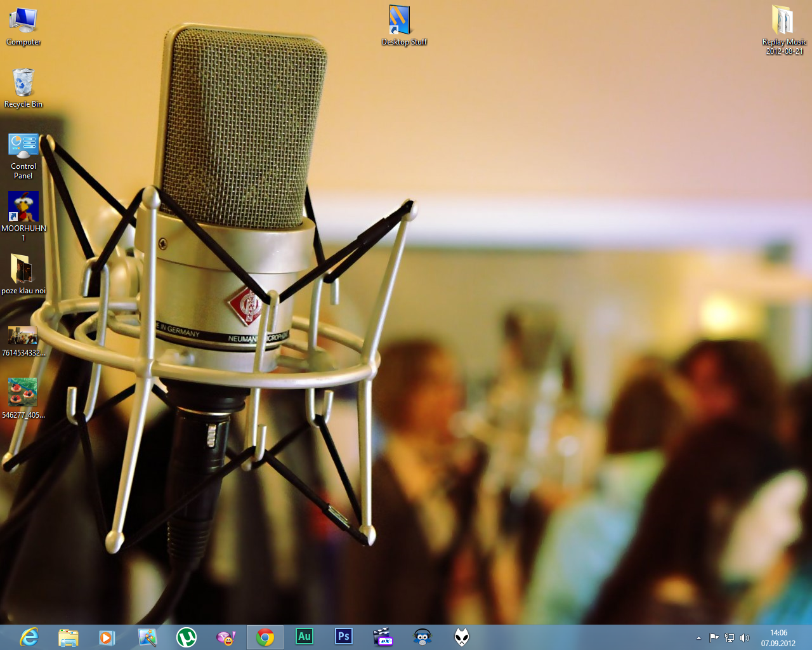This screenshot has width=812, height=650.
Task: Open the clapperboard PX video app
Action: coord(383,637)
